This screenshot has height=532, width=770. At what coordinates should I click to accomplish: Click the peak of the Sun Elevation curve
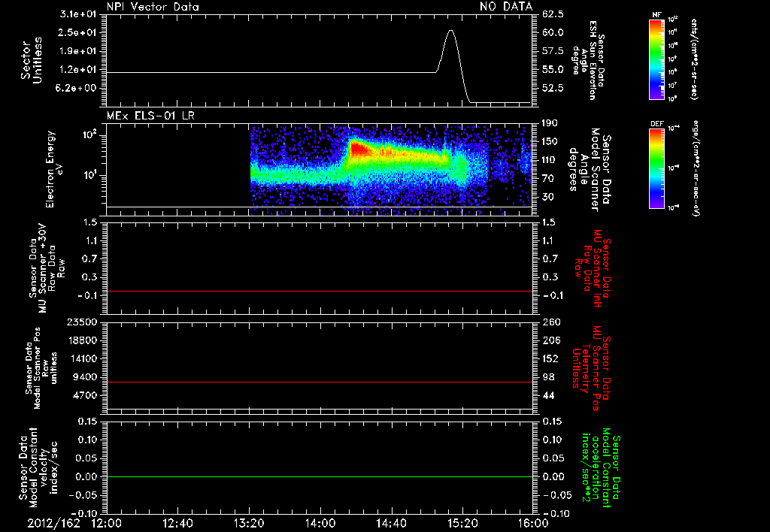point(450,31)
